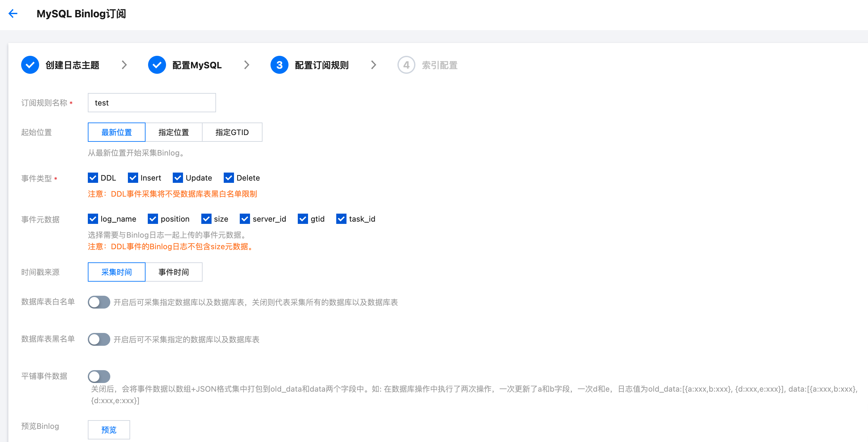Switch timestamp source to 事件时间
Viewport: 868px width, 442px height.
[x=173, y=272]
